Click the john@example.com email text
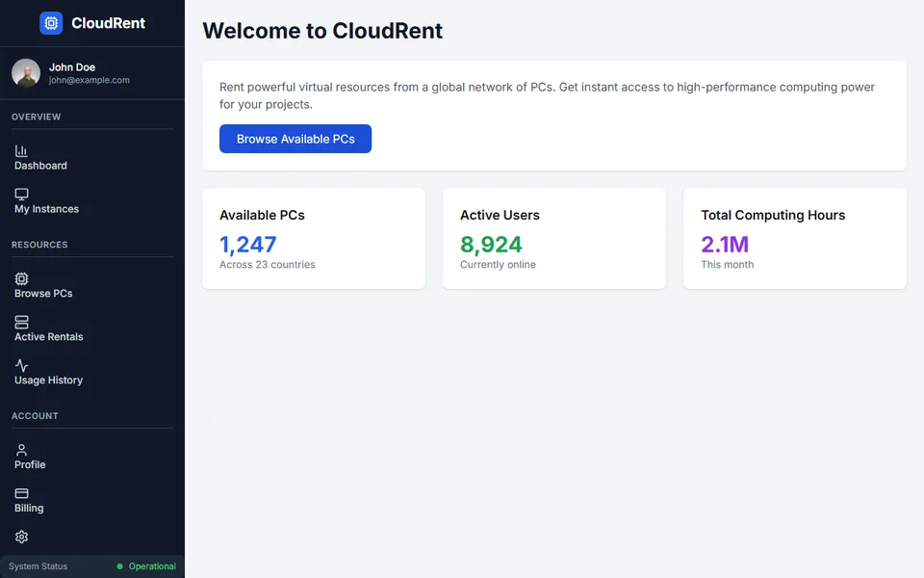 click(89, 80)
